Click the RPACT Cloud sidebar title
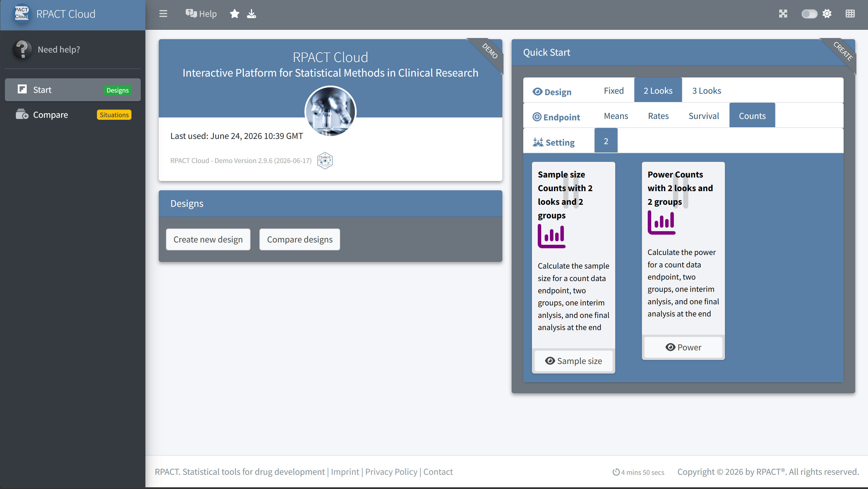Image resolution: width=868 pixels, height=489 pixels. 66,14
